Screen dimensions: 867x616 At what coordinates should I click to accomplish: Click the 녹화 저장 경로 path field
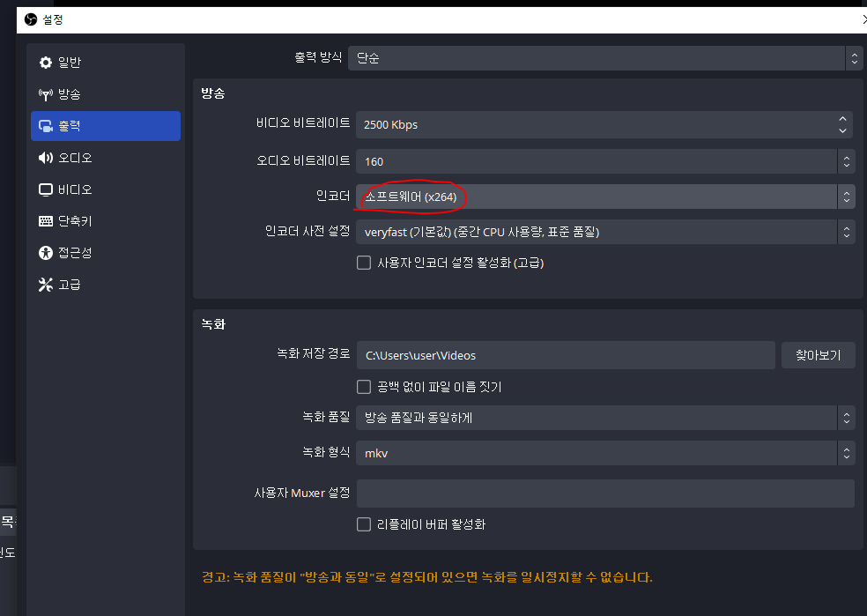click(x=566, y=355)
